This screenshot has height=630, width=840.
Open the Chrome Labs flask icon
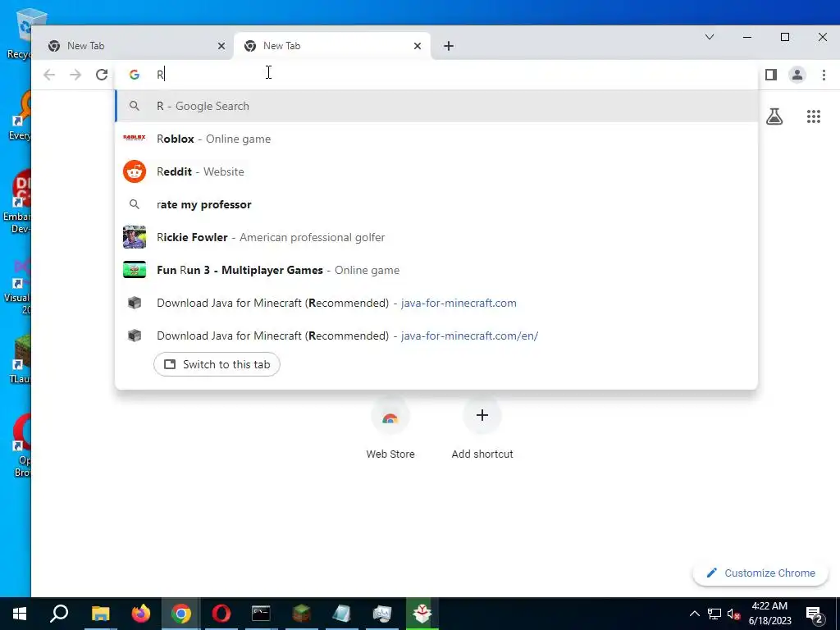coord(774,116)
